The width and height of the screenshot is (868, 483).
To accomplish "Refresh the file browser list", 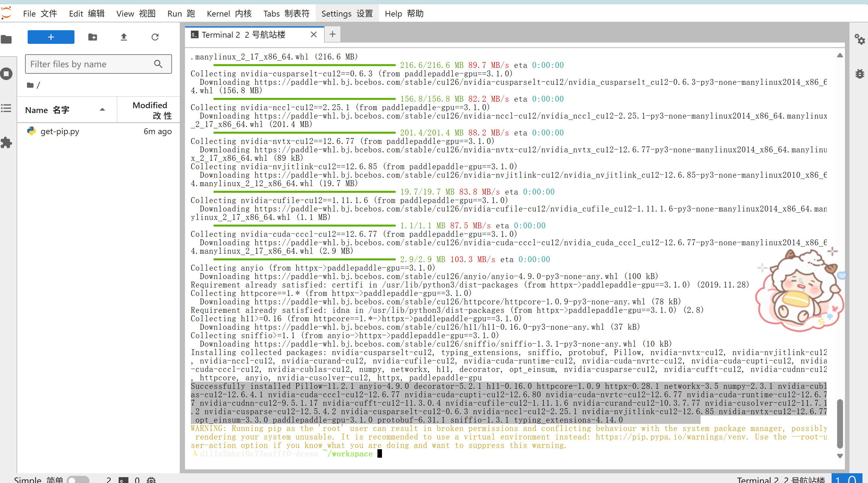I will pos(155,37).
